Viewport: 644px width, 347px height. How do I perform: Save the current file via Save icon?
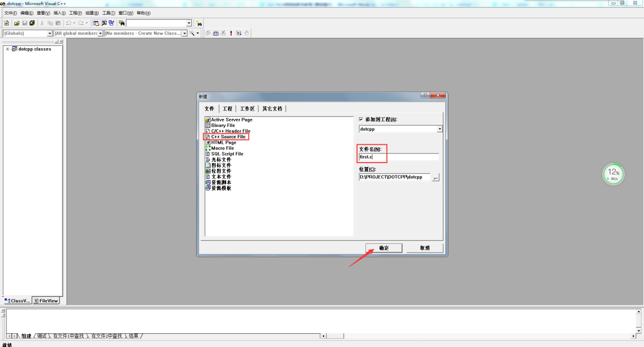24,23
